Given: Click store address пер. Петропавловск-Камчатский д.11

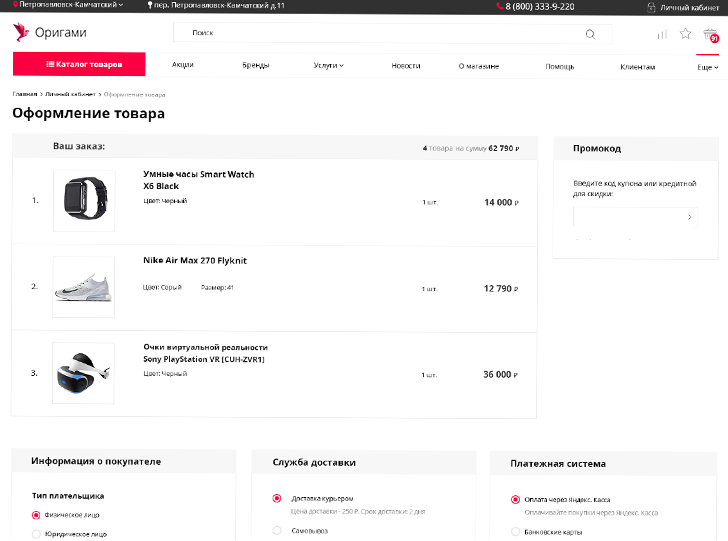Looking at the screenshot, I should [x=219, y=6].
